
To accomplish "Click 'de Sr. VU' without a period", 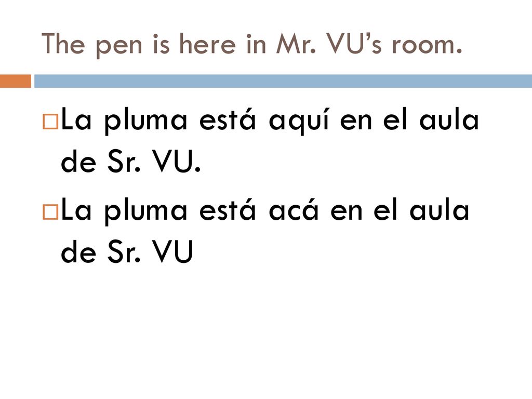I will [127, 251].
